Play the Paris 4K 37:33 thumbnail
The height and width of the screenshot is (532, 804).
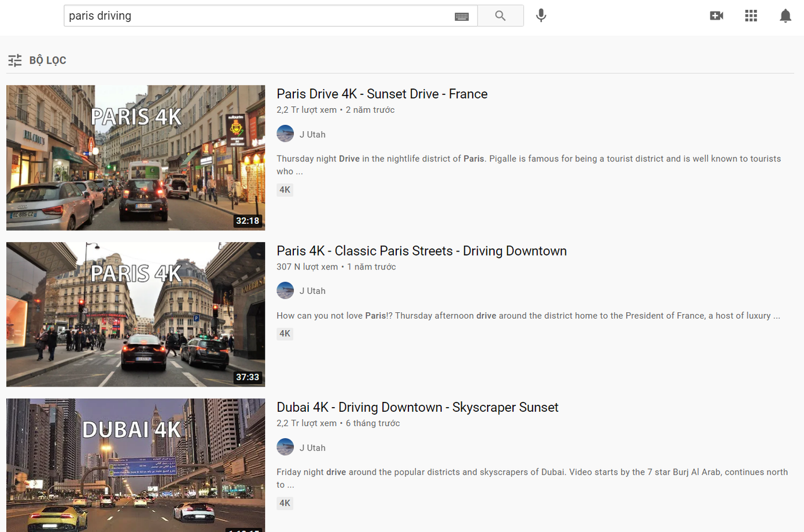coord(135,314)
